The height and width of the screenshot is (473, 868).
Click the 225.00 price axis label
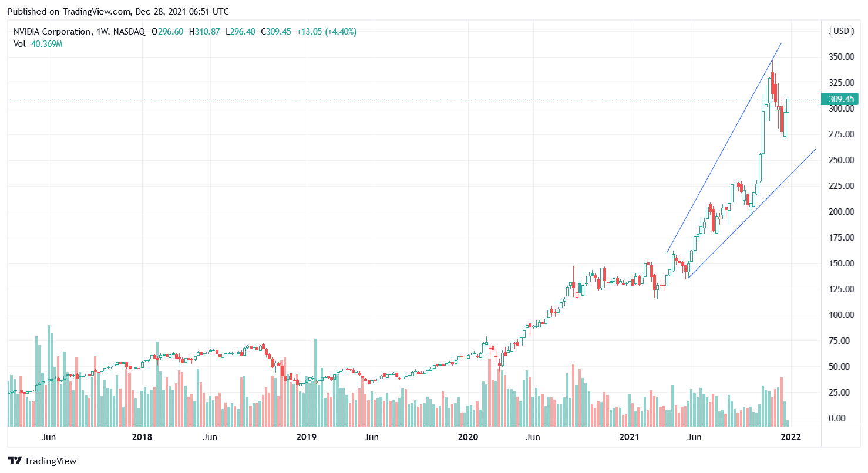tap(842, 186)
